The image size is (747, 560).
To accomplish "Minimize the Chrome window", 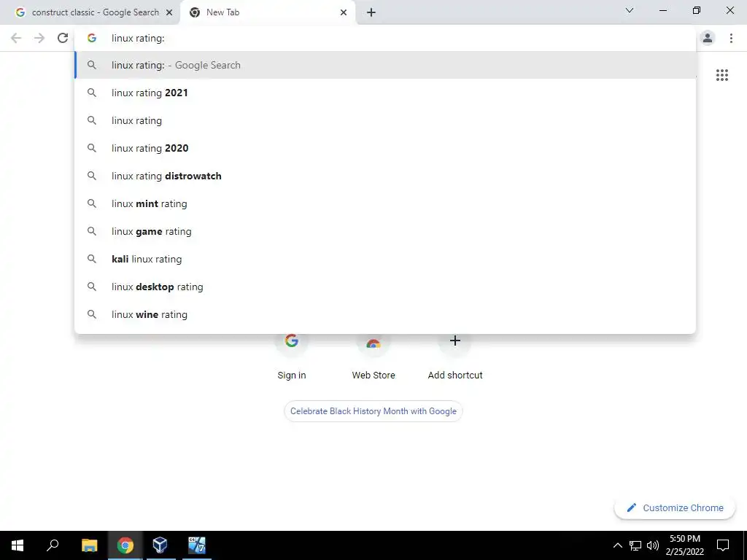I will 662,10.
